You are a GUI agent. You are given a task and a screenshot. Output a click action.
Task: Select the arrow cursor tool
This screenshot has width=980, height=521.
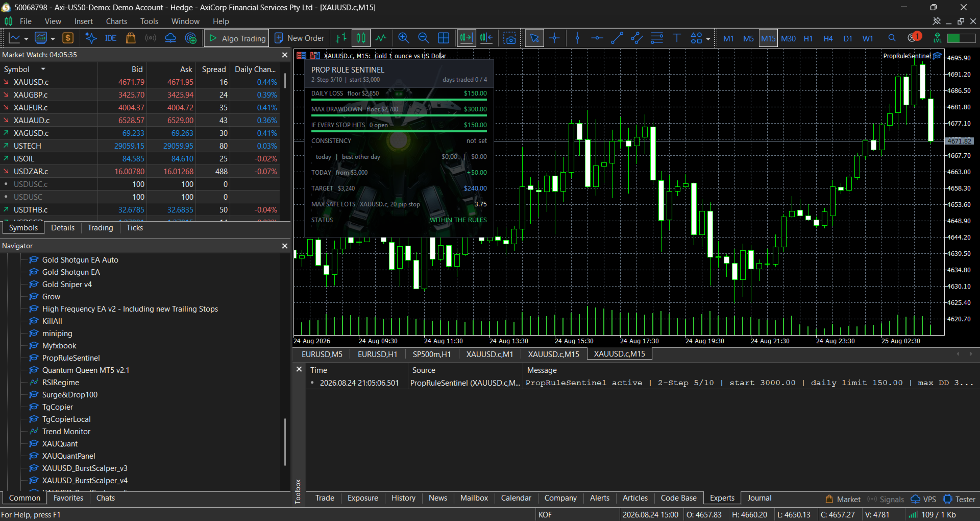pos(534,38)
